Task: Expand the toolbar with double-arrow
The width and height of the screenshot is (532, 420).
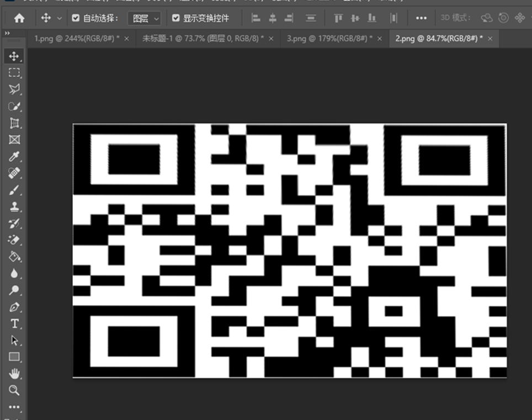Action: (x=7, y=33)
